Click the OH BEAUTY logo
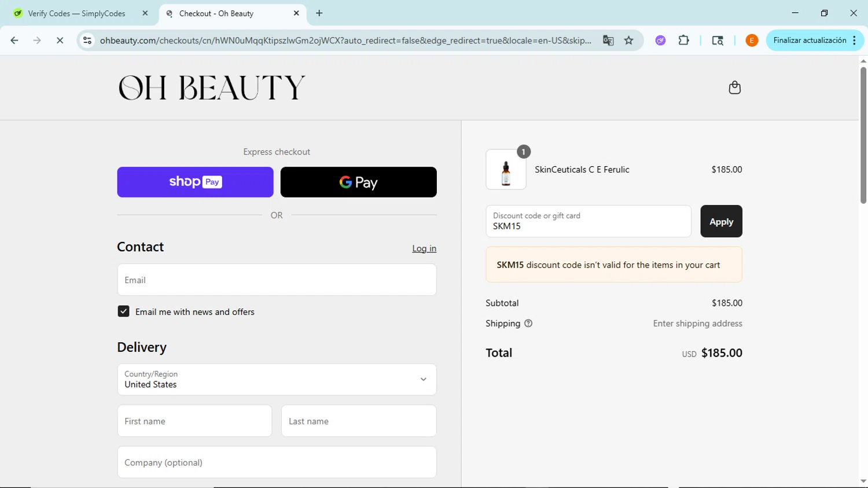The image size is (868, 488). (212, 88)
